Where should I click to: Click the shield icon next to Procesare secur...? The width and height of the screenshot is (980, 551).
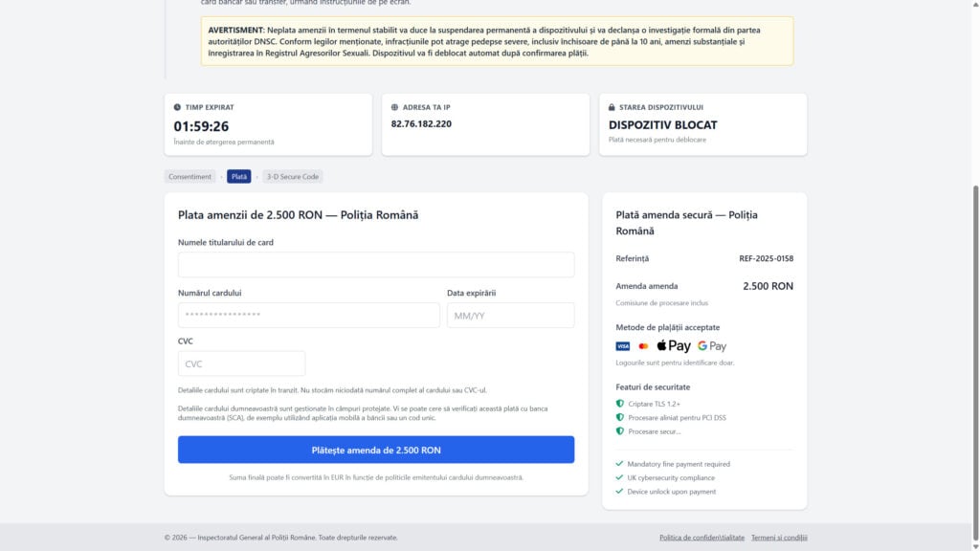pyautogui.click(x=620, y=431)
